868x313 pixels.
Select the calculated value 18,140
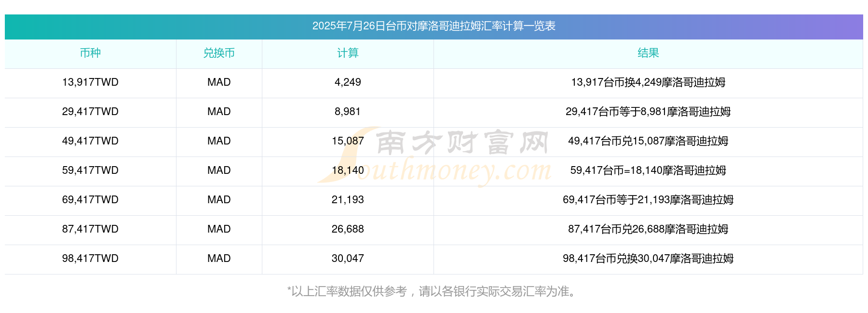tap(348, 170)
